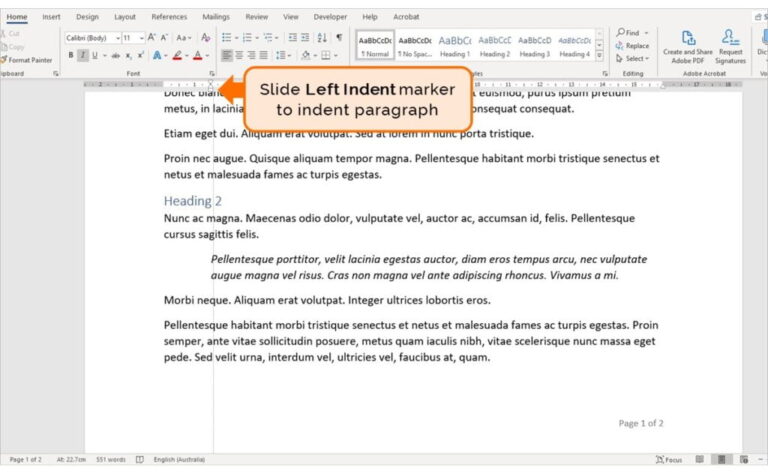Screen dimensions: 768x473
Task: Open the Design tab
Action: pos(87,17)
